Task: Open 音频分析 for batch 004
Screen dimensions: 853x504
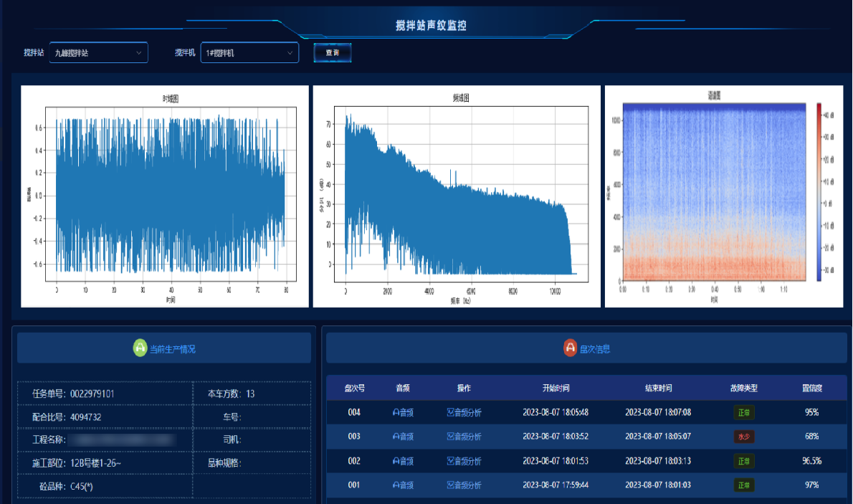Action: click(464, 412)
